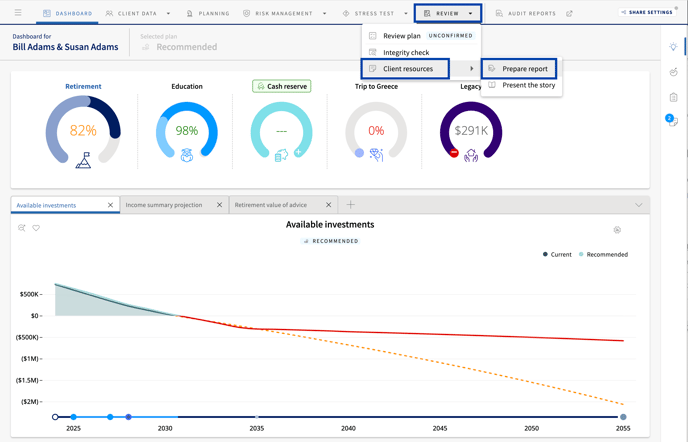Click the Cash reserve piggy bank icon
Screen dimensions: 688x442
click(281, 155)
